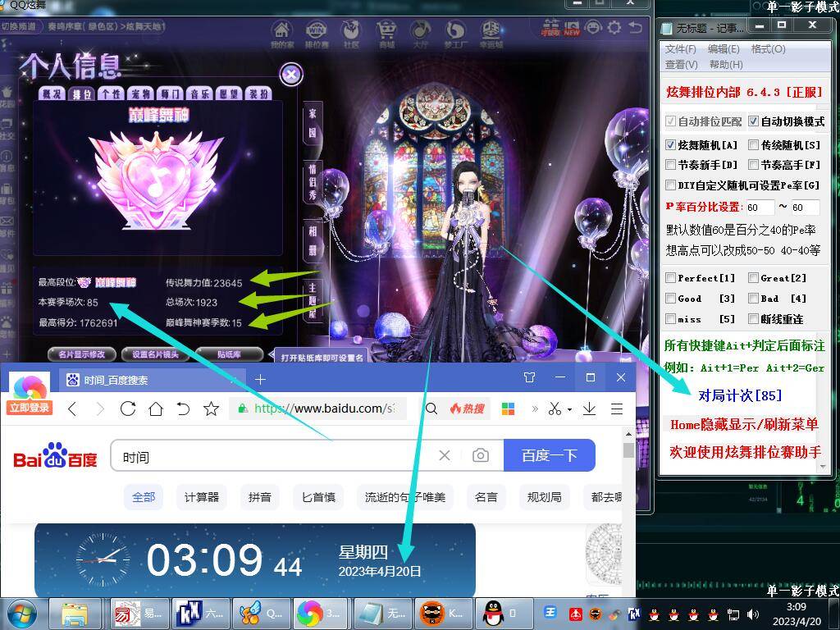Image resolution: width=840 pixels, height=630 pixels.
Task: Enable 传统随机[S] checkbox
Action: point(753,144)
